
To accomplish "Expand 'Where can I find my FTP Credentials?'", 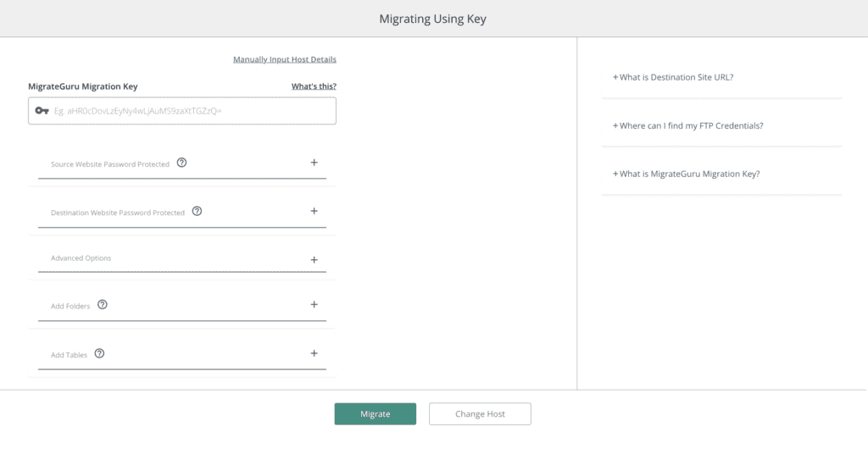I will coord(687,125).
